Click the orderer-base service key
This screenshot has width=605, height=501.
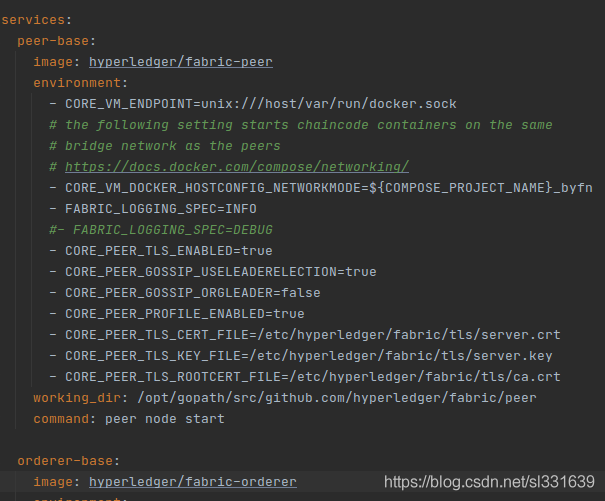tap(65, 460)
